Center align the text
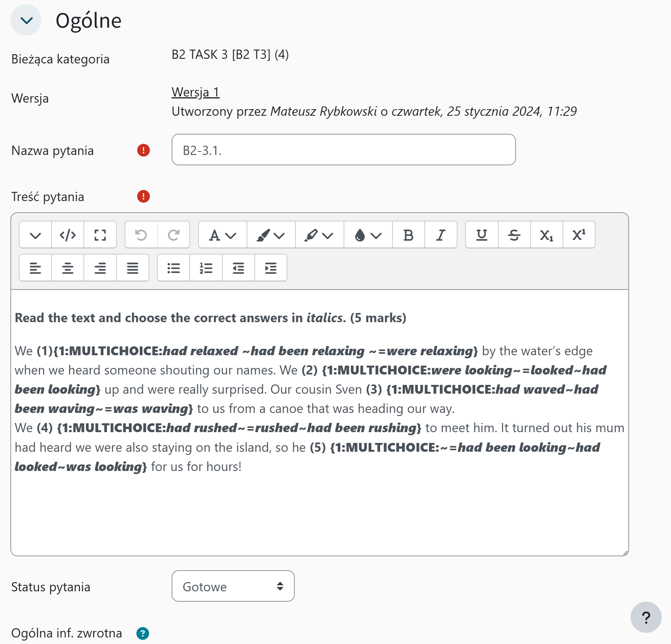671x644 pixels. pos(68,268)
